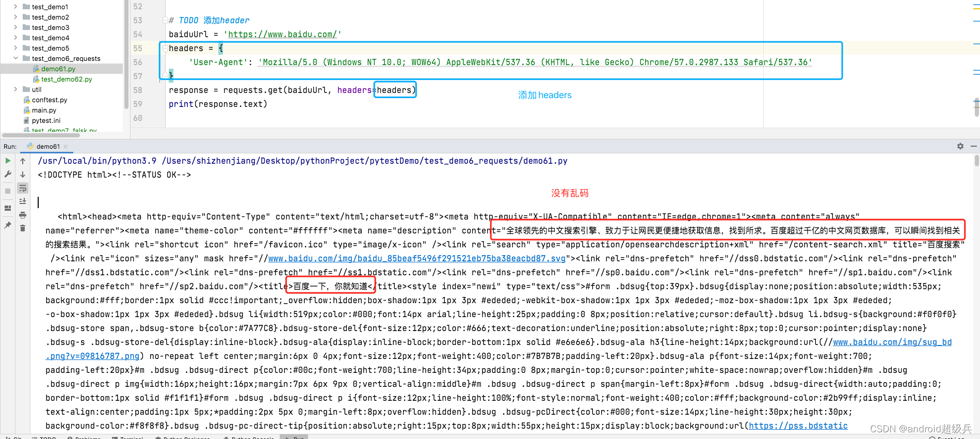Open the www.baidu.com/img/sug_bd link
This screenshot has height=439, width=980.
(x=892, y=342)
